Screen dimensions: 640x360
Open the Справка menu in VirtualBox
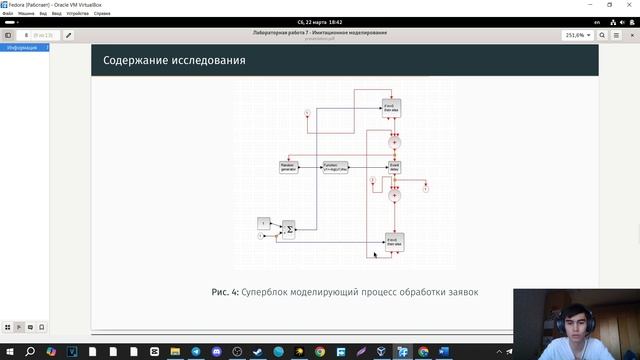click(x=102, y=13)
